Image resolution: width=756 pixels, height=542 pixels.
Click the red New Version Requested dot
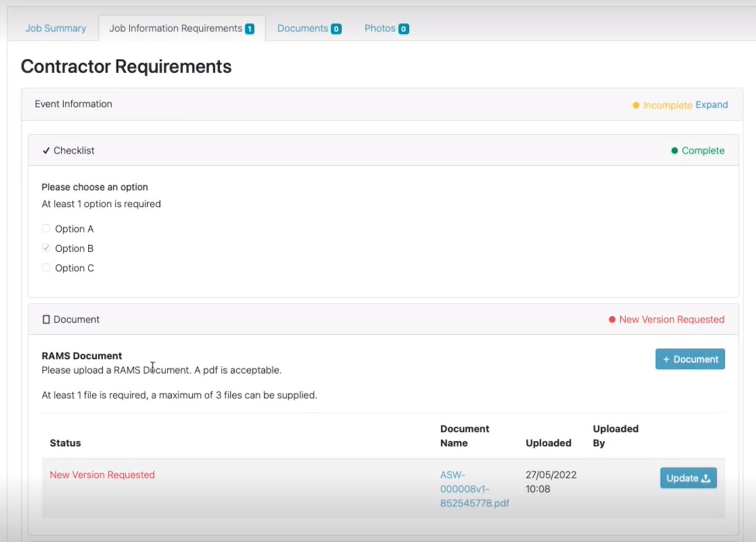[612, 319]
